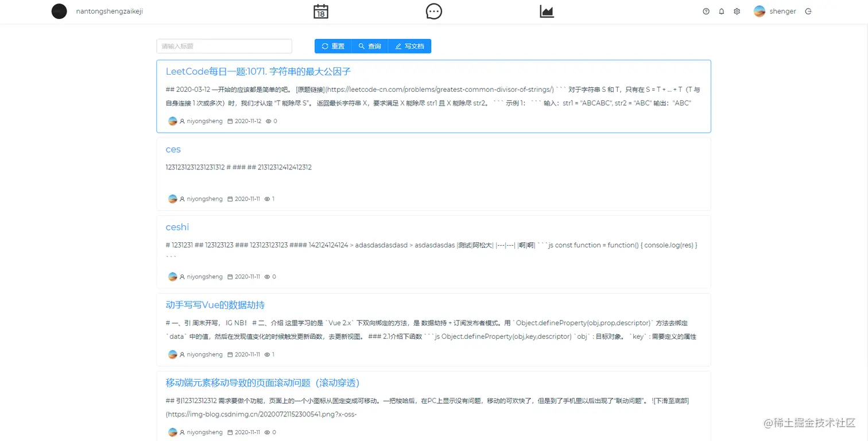
Task: Click the shenger username
Action: [x=782, y=11]
